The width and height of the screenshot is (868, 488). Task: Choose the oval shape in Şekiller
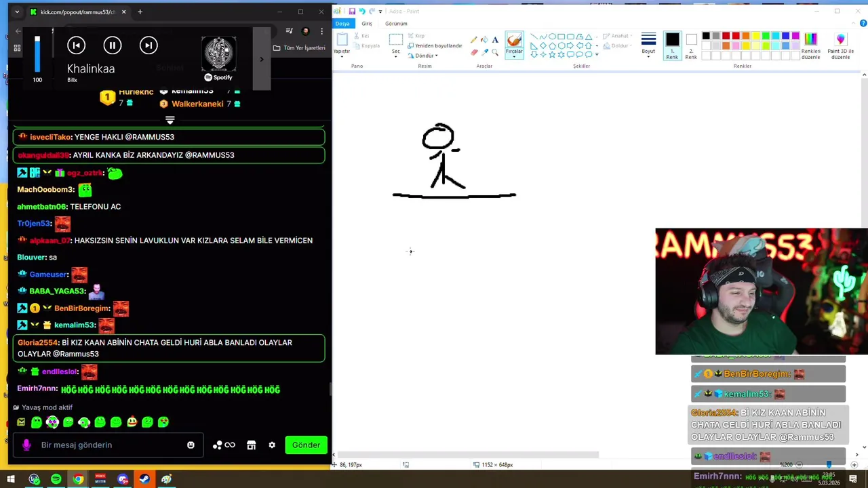[x=552, y=37]
